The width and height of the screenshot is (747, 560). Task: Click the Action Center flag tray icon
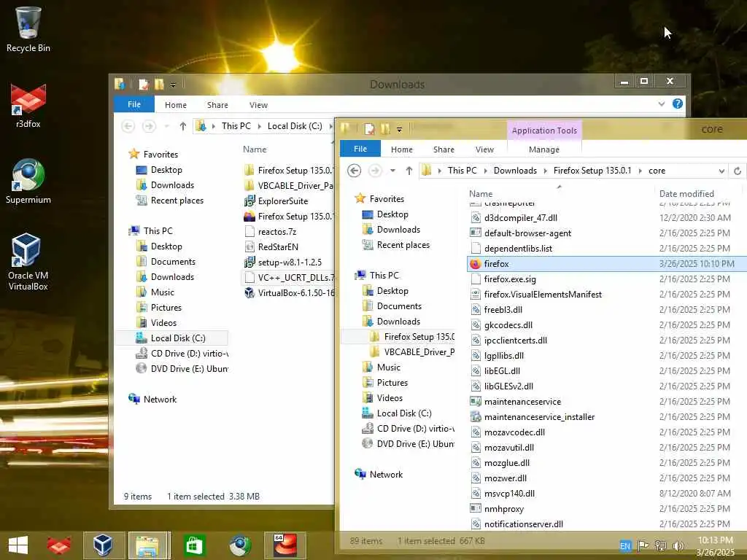(643, 545)
